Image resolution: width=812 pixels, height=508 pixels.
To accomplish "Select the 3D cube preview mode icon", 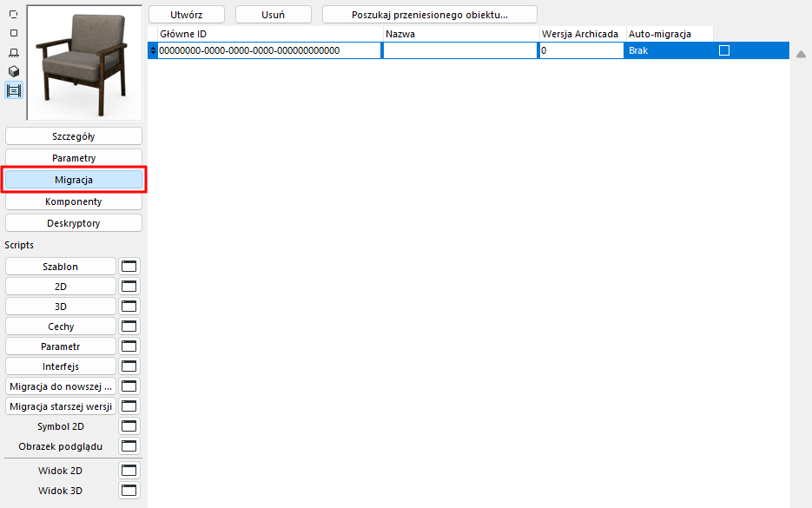I will click(13, 71).
